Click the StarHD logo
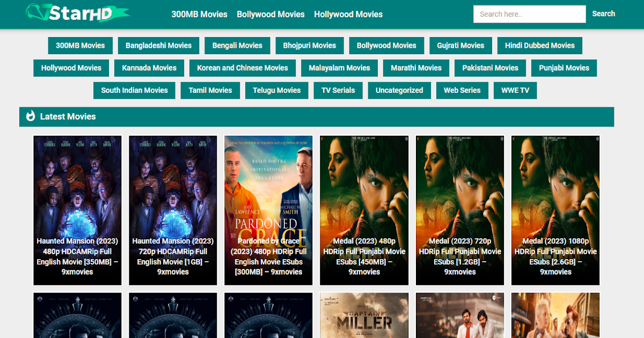The image size is (644, 338). pyautogui.click(x=77, y=13)
